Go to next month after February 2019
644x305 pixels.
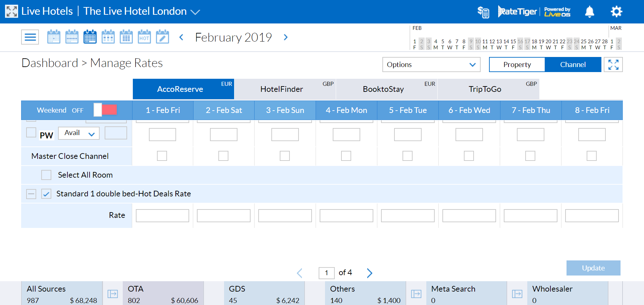pyautogui.click(x=286, y=37)
